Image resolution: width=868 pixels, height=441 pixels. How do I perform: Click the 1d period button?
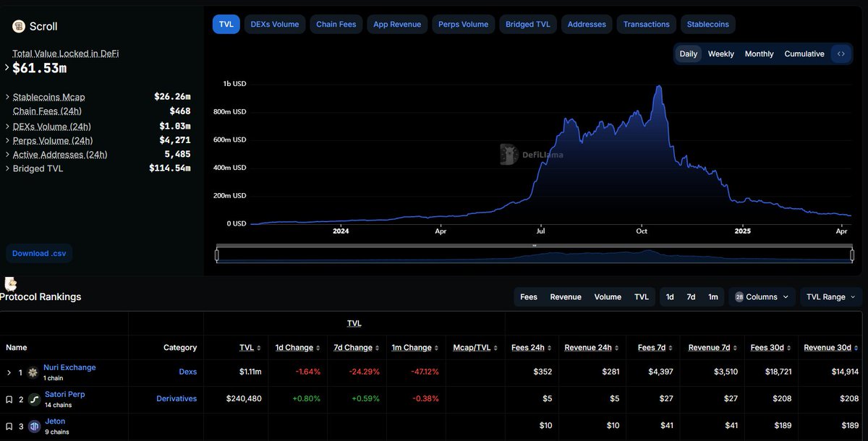[670, 297]
